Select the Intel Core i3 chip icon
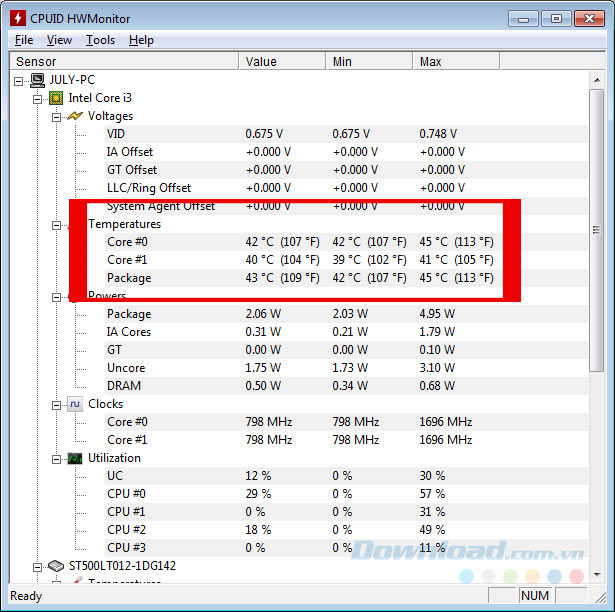Viewport: 615px width, 612px height. tap(56, 98)
